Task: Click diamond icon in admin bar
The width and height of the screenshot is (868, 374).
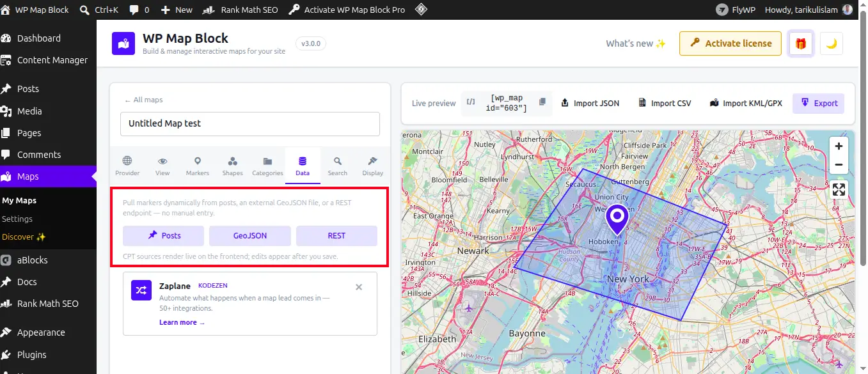Action: point(421,10)
